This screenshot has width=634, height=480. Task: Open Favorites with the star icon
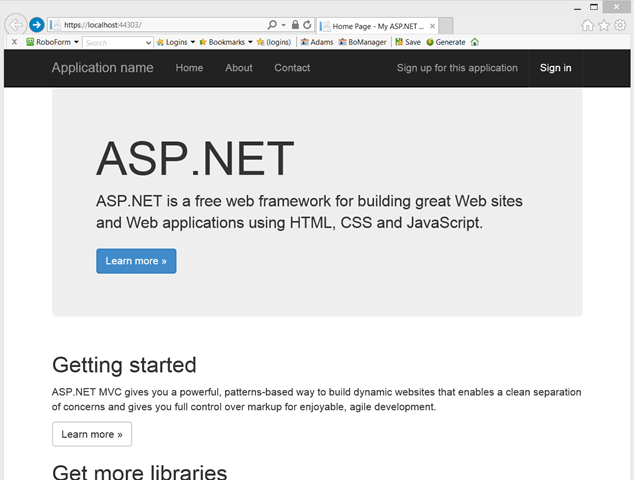pyautogui.click(x=604, y=25)
